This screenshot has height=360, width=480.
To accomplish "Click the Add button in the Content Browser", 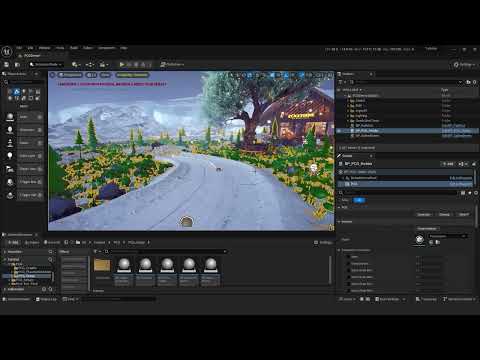I will [x=13, y=242].
